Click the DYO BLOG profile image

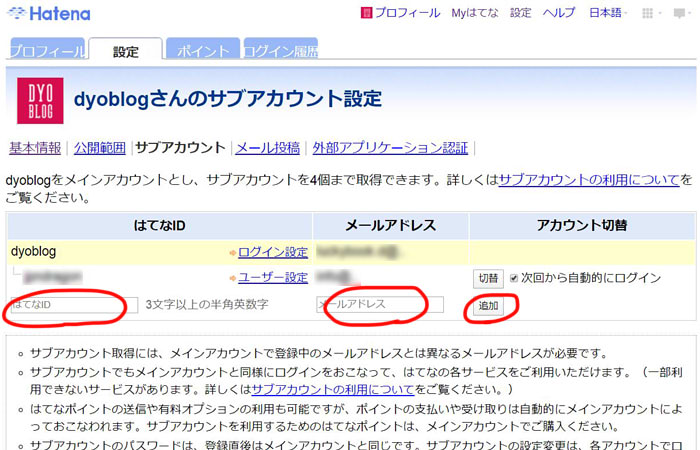[40, 100]
